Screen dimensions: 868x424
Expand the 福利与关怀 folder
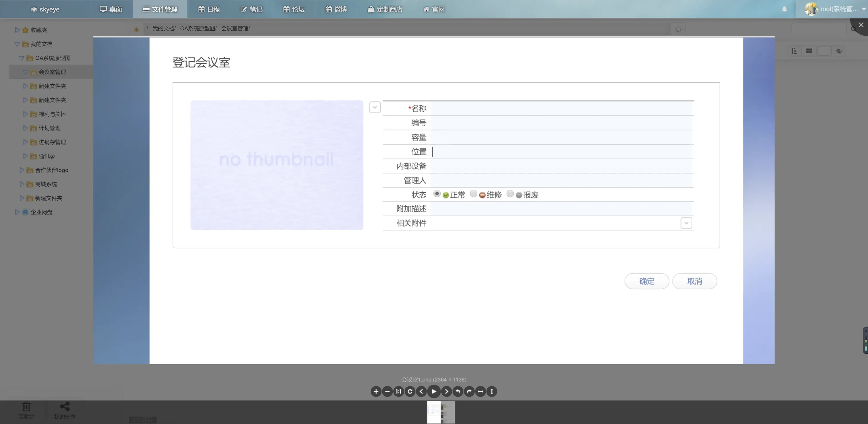pos(25,114)
